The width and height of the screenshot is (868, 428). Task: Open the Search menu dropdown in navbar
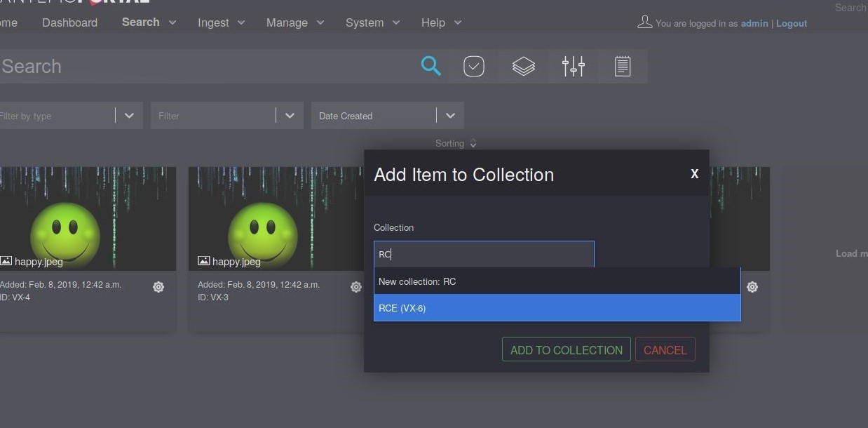149,22
